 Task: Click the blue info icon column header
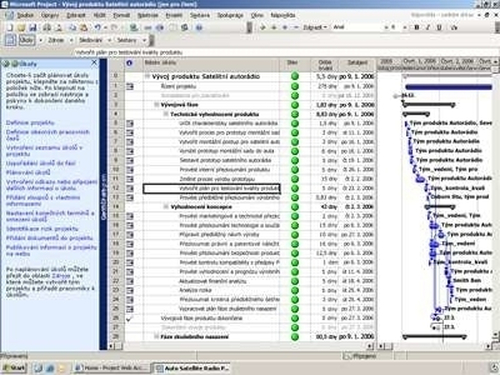coord(129,63)
